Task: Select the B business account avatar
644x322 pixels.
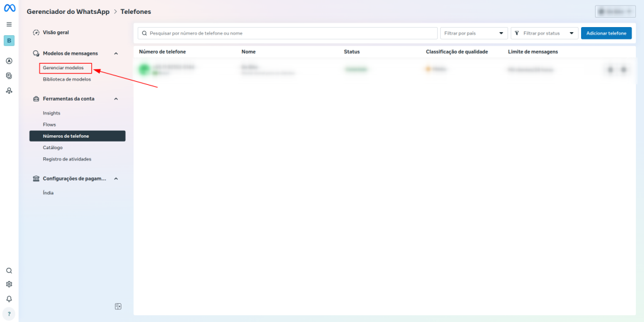Action: tap(9, 40)
